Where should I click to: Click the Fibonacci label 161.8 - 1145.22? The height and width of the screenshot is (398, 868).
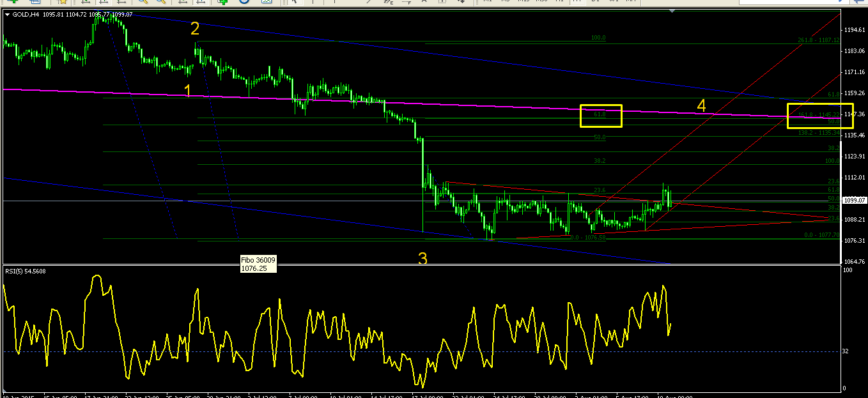click(x=819, y=114)
